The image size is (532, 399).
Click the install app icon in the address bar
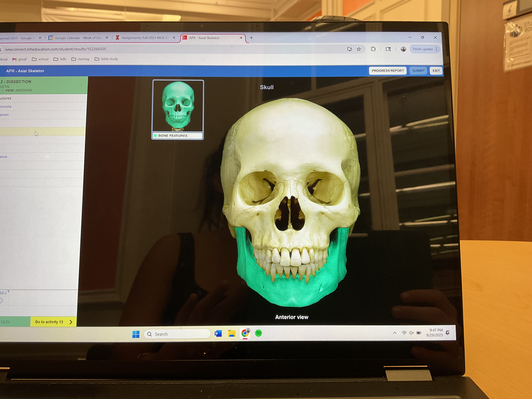pyautogui.click(x=350, y=49)
